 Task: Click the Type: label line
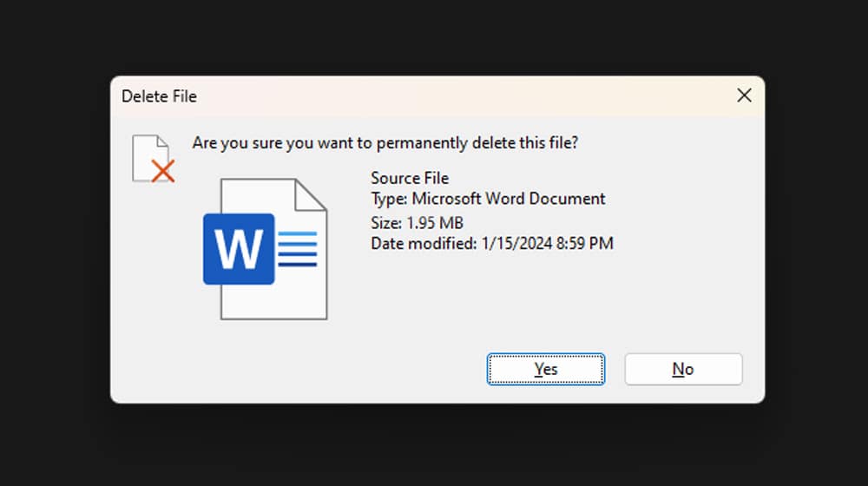tap(389, 199)
